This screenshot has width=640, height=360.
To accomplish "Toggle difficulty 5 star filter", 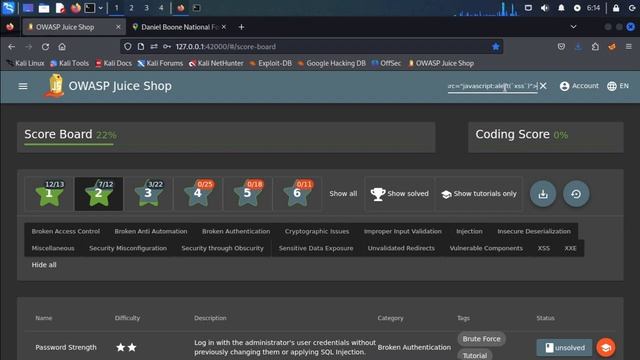I will pyautogui.click(x=248, y=193).
